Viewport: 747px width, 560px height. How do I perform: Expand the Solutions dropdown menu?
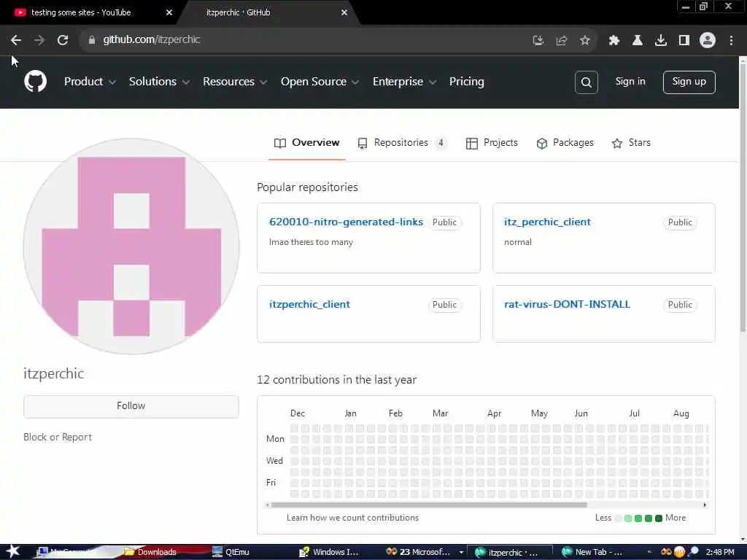point(159,82)
